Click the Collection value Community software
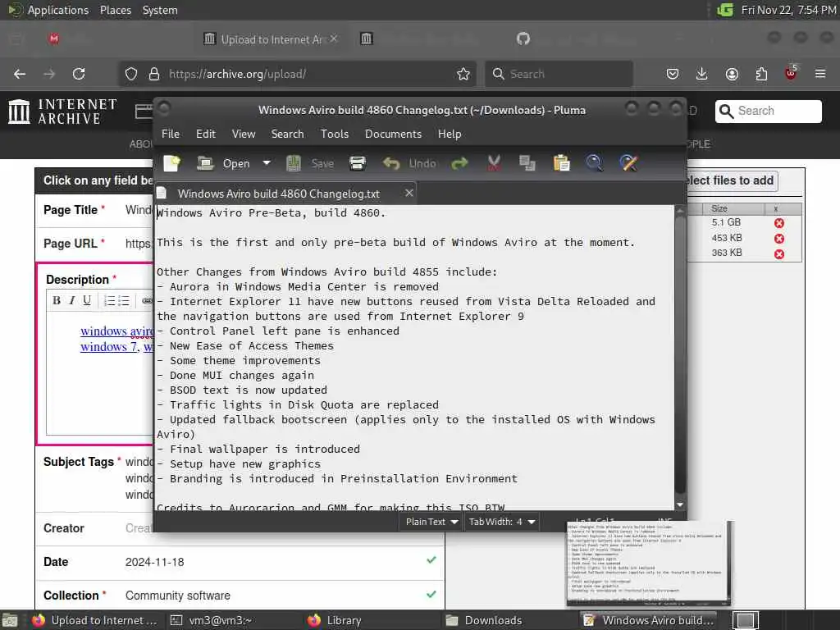The height and width of the screenshot is (630, 840). tap(177, 596)
